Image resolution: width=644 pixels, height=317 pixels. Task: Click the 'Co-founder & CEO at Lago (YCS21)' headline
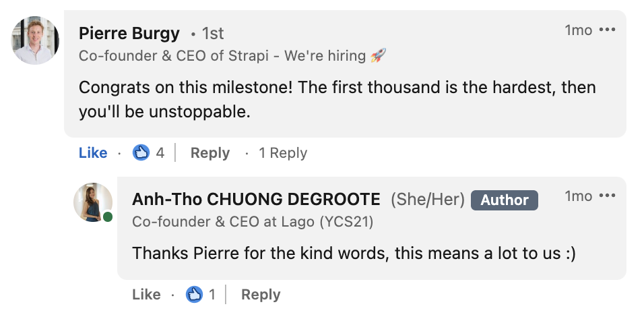point(253,222)
